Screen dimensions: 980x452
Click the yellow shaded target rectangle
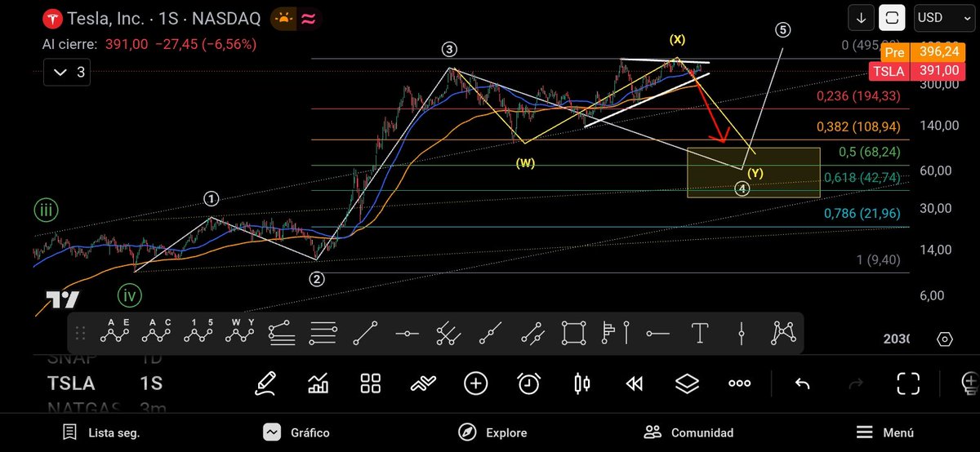tap(753, 172)
